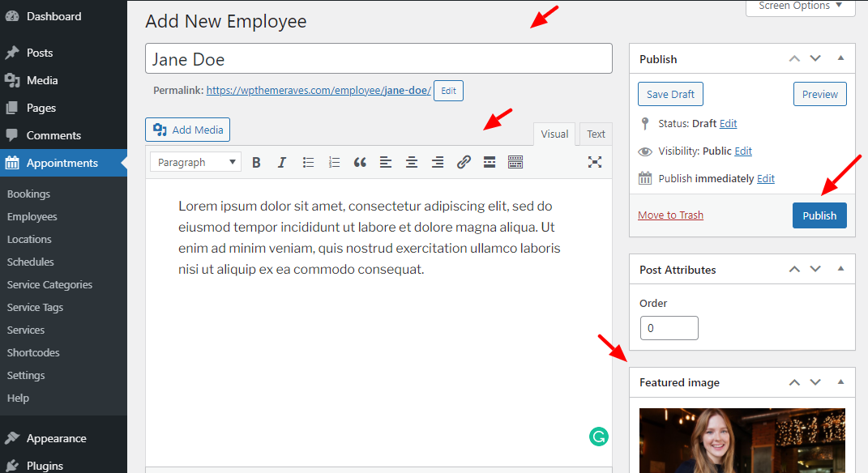Click the Order number field
868x473 pixels.
coord(669,328)
